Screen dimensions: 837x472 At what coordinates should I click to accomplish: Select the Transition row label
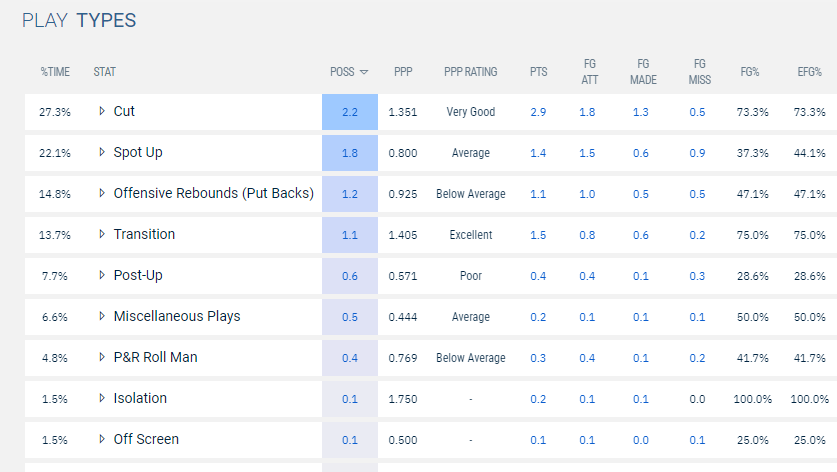pos(144,234)
